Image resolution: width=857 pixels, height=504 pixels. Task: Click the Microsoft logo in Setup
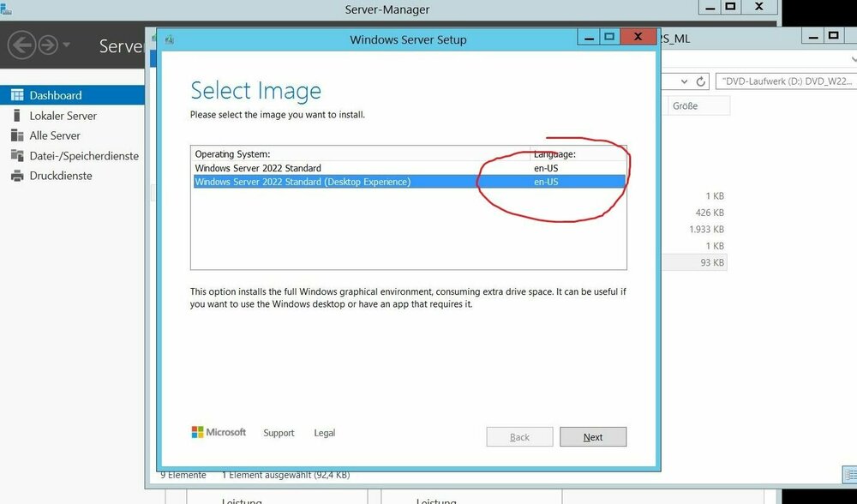(x=219, y=433)
